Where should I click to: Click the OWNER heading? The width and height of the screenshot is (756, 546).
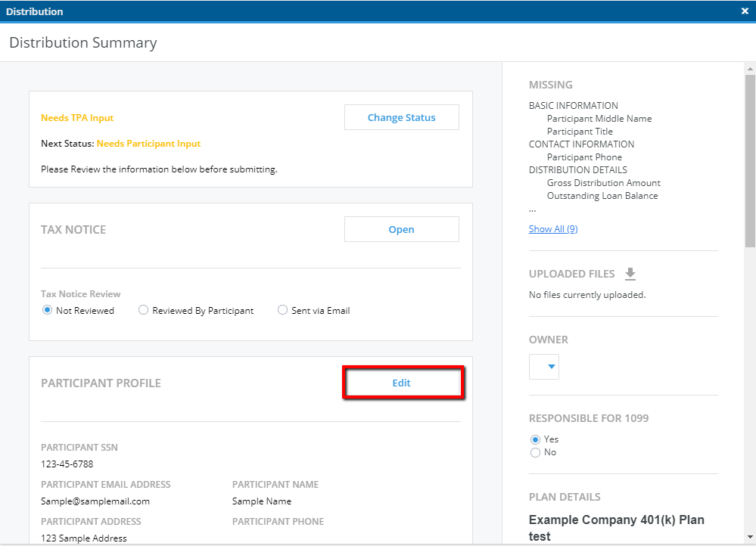click(549, 340)
